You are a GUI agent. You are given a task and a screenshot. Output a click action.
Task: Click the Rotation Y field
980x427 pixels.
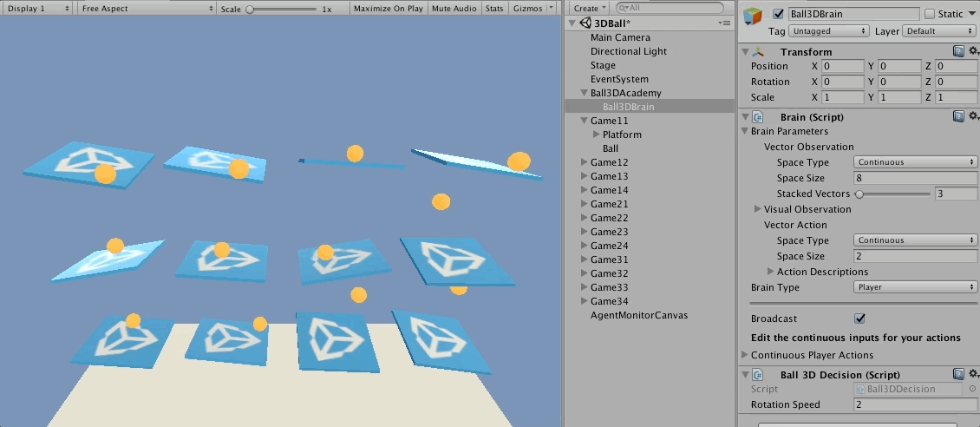[x=899, y=82]
